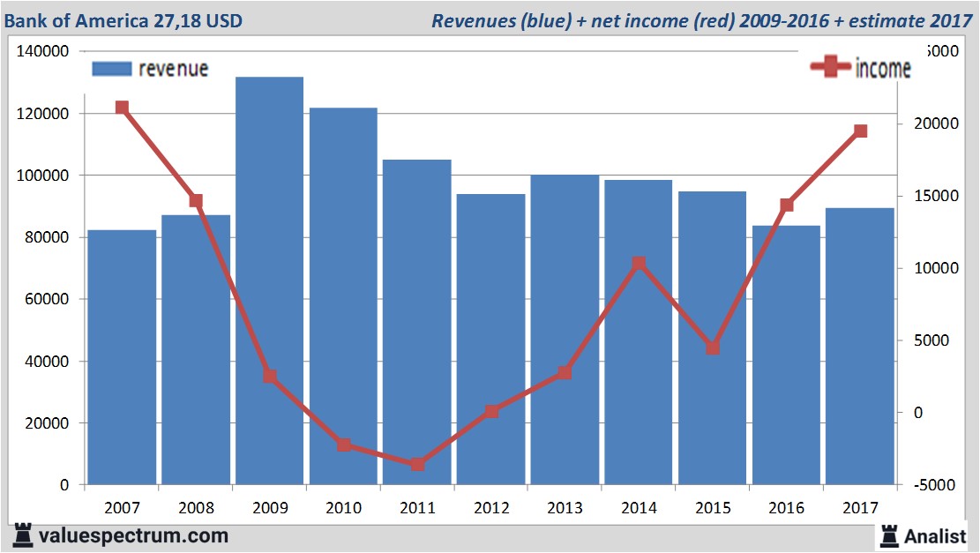980x553 pixels.
Task: Select the 2014 income data point
Action: (639, 264)
